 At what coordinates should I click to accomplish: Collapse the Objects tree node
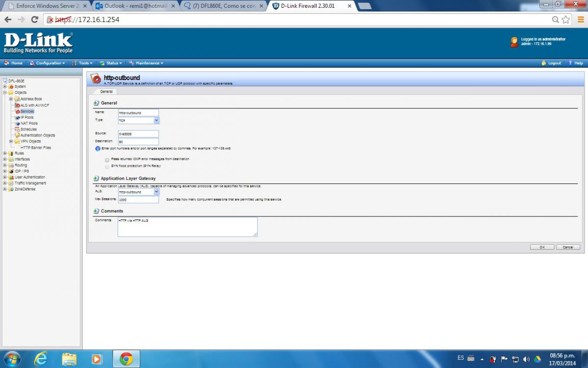pyautogui.click(x=5, y=93)
